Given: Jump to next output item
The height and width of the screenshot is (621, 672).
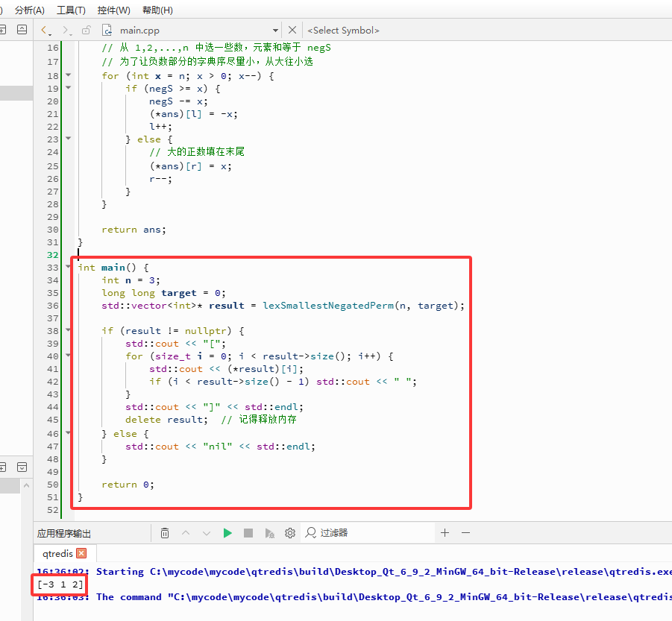Looking at the screenshot, I should point(206,533).
